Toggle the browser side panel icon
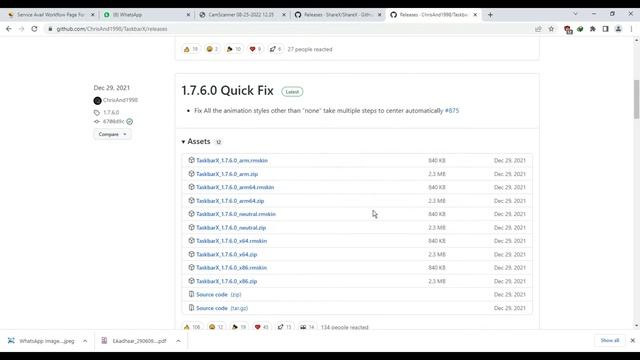640x360 pixels. coord(605,29)
